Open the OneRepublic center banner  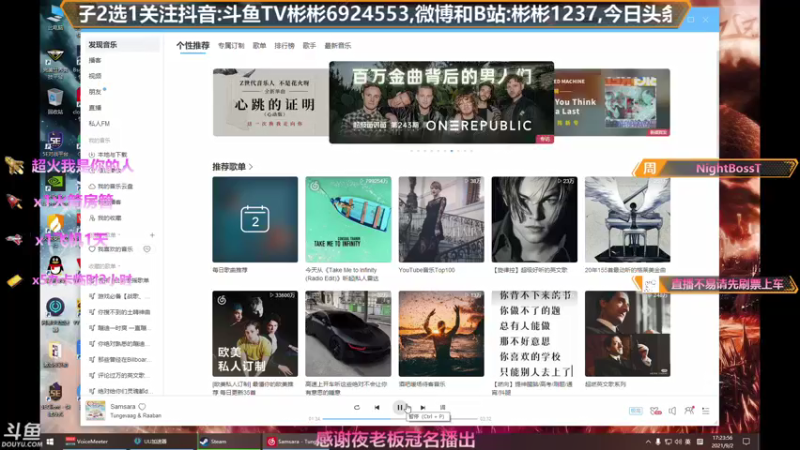pyautogui.click(x=441, y=103)
